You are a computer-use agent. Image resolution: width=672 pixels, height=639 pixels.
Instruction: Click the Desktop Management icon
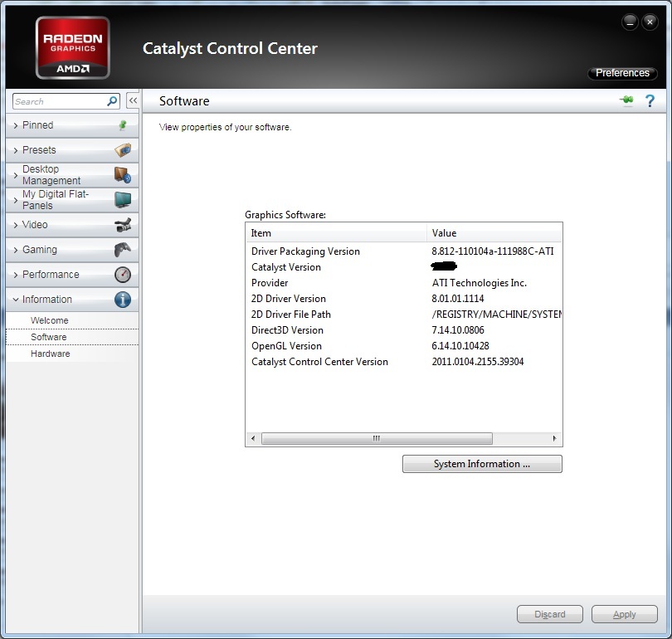[x=123, y=175]
